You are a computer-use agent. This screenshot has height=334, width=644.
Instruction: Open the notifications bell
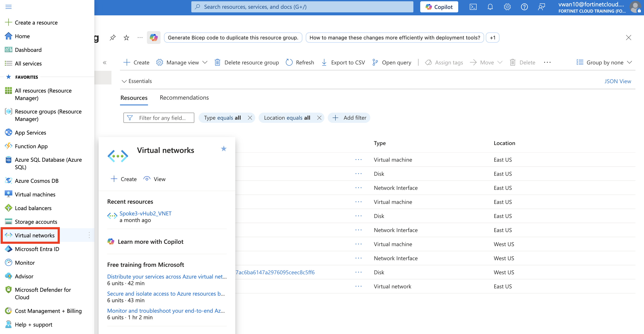pos(490,7)
